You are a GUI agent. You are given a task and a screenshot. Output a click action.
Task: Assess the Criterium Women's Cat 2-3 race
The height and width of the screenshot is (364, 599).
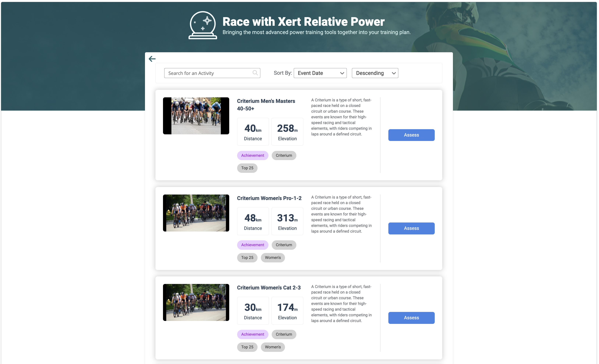tap(411, 318)
